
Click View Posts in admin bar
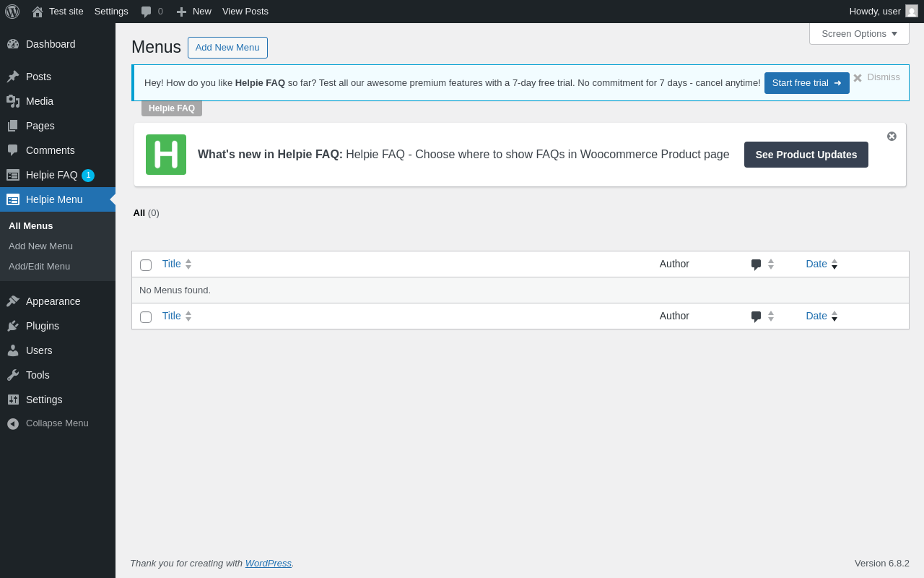pos(245,12)
